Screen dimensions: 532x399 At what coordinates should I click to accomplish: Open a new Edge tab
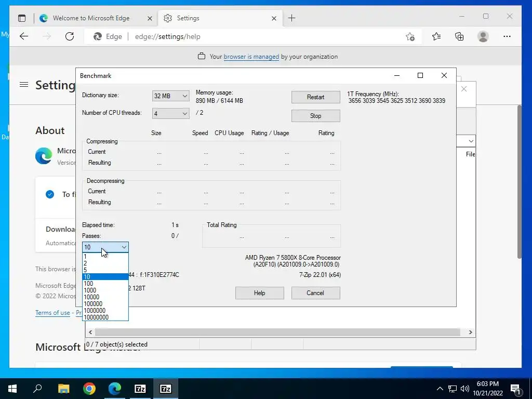(291, 18)
